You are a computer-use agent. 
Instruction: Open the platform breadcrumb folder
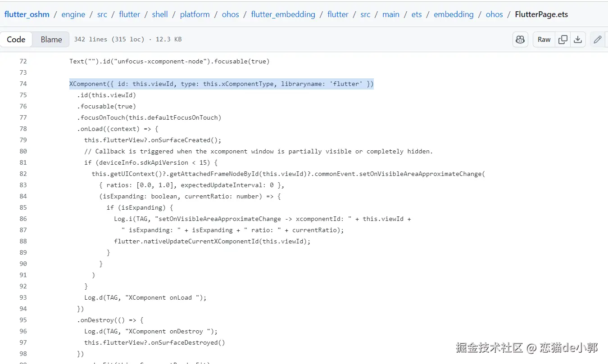tap(195, 14)
